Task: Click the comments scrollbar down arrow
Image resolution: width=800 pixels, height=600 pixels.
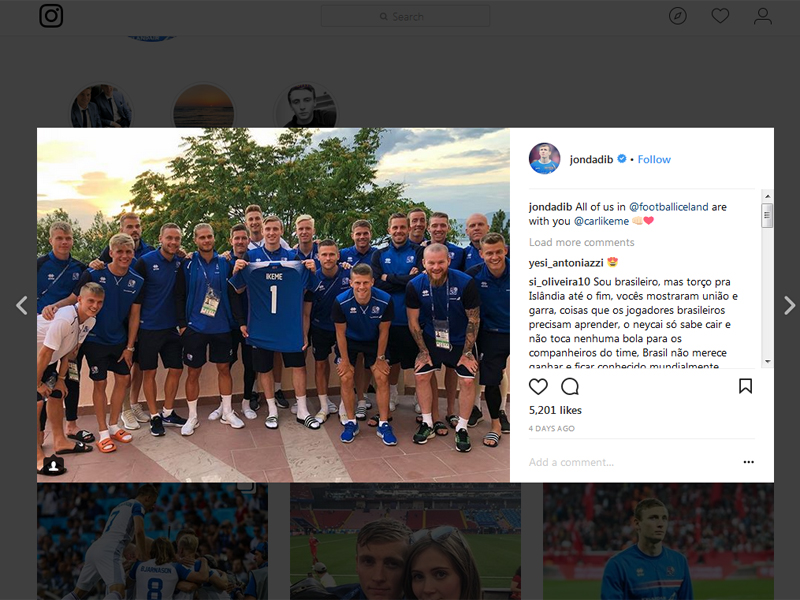Action: [x=767, y=362]
